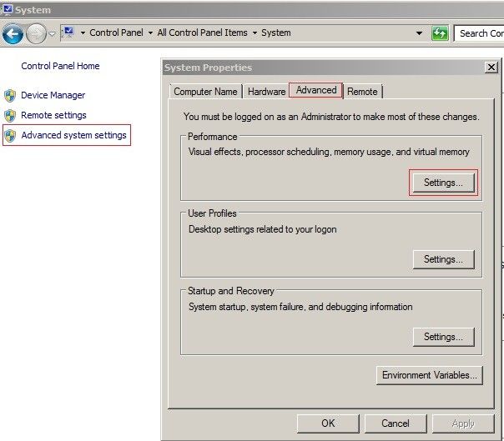
Task: Click Cancel in System Properties
Action: tap(396, 423)
